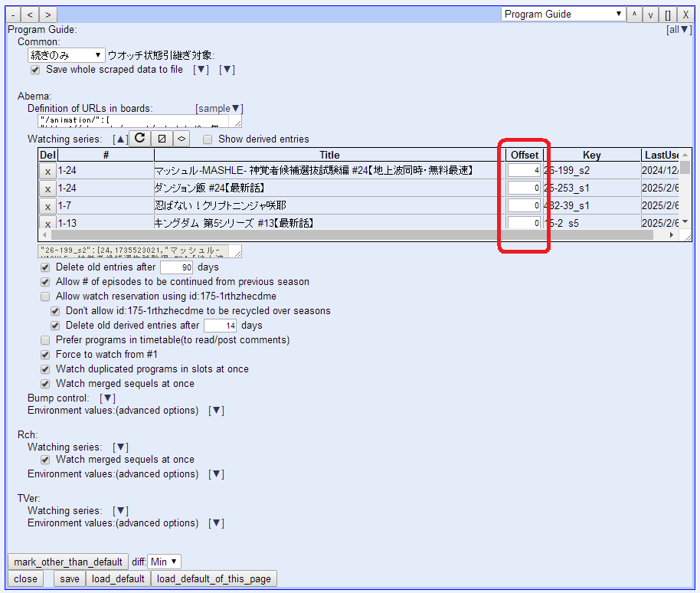Click the right arrow of the table's horizontal scrollbar
Viewport: 700px width, 593px height.
pyautogui.click(x=672, y=235)
